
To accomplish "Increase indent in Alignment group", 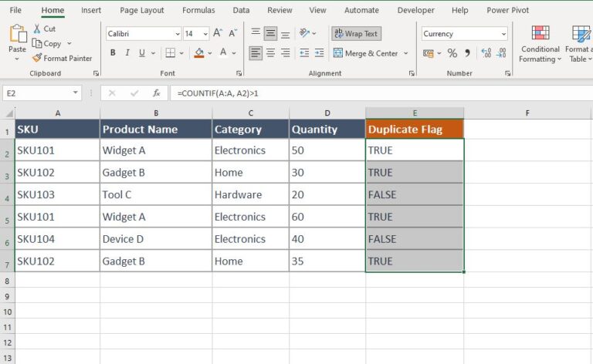I will (319, 53).
